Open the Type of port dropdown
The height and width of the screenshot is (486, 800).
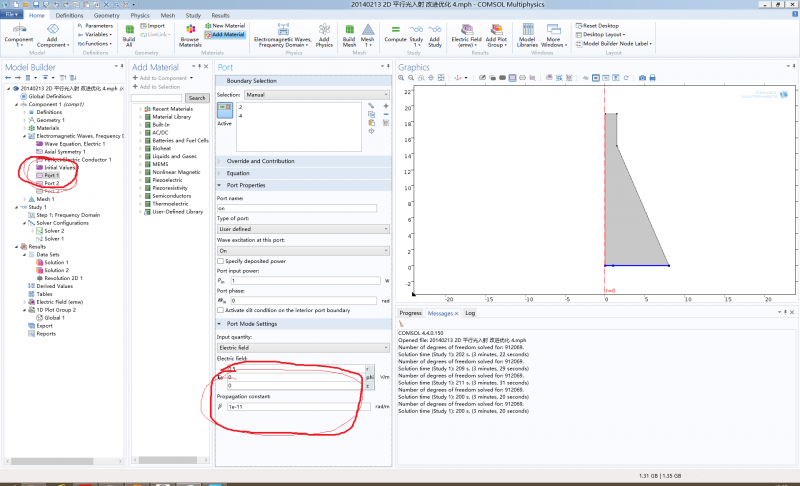(303, 229)
